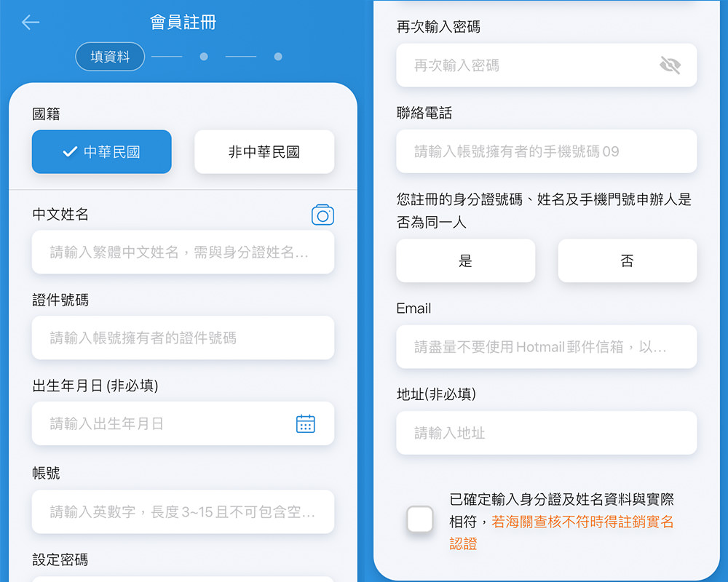Show the hidden 再次輸入密碼 password
The height and width of the screenshot is (582, 728).
(670, 65)
